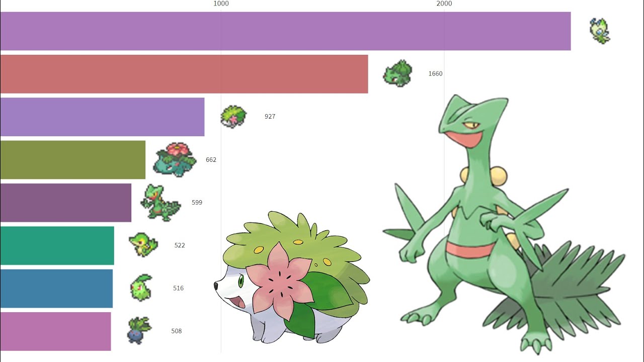Click the value label 662
Viewport: 644px width, 362px height.
pos(211,160)
